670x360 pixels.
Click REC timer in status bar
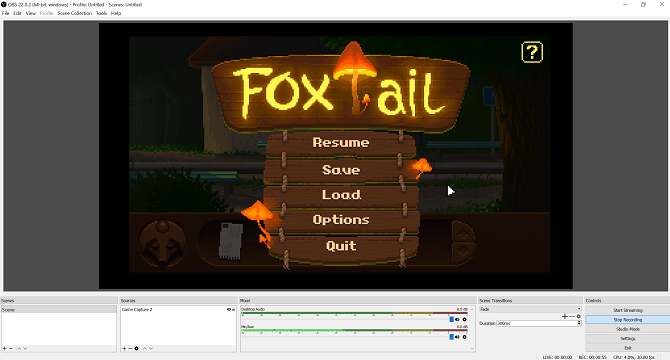tap(593, 357)
